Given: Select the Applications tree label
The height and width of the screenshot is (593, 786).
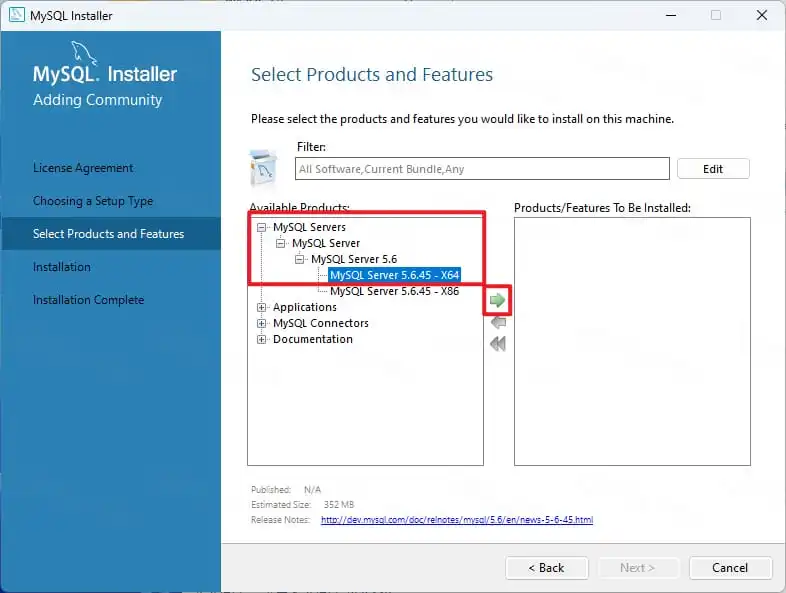Looking at the screenshot, I should click(x=305, y=307).
